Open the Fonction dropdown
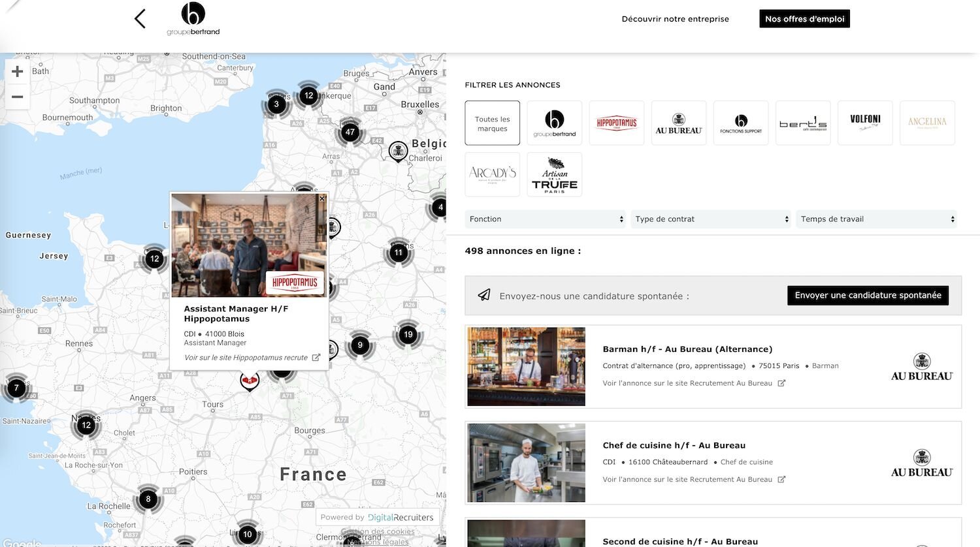The width and height of the screenshot is (980, 547). (x=546, y=219)
